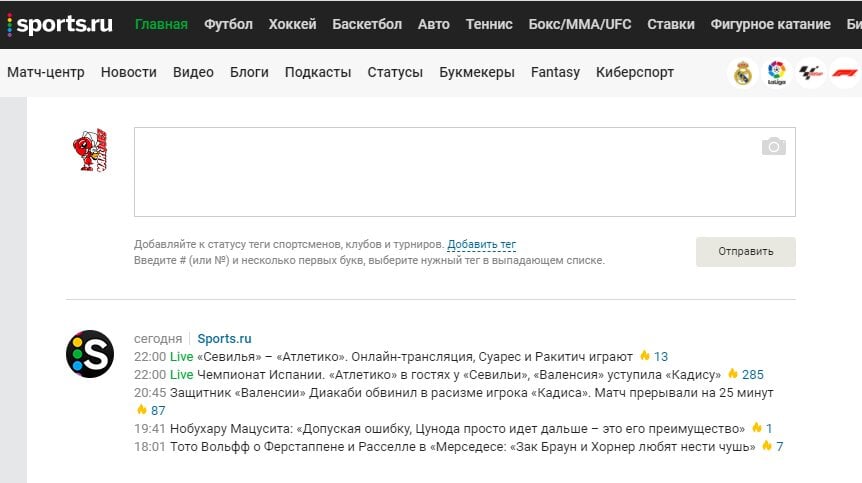Open Видео in the submenu
Image resolution: width=862 pixels, height=483 pixels.
(193, 72)
